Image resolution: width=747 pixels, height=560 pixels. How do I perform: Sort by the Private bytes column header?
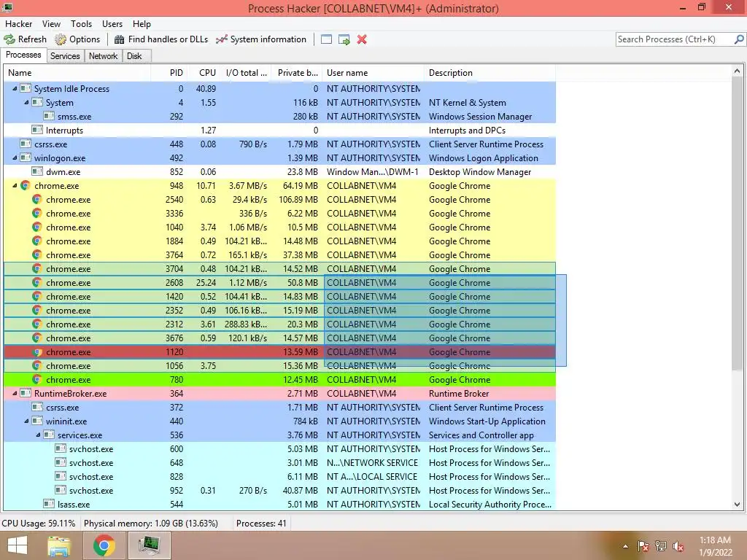298,73
